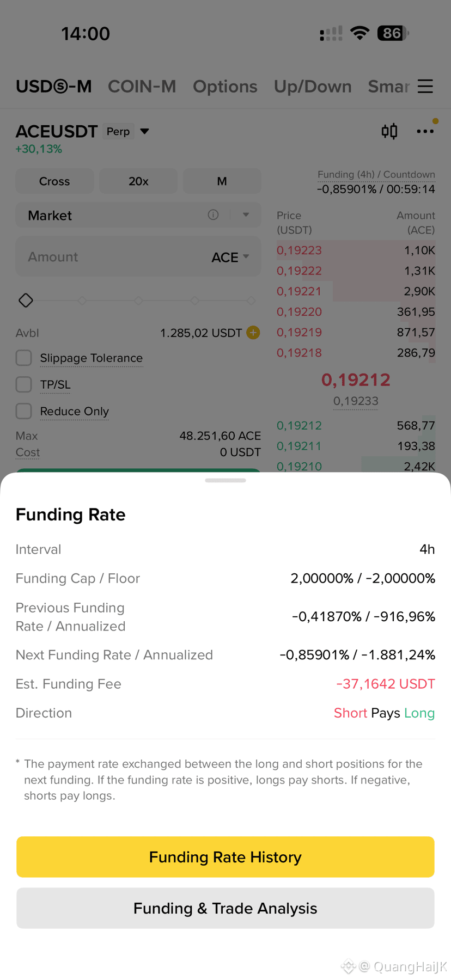451x980 pixels.
Task: Open the candlestick chart icon
Action: point(389,131)
